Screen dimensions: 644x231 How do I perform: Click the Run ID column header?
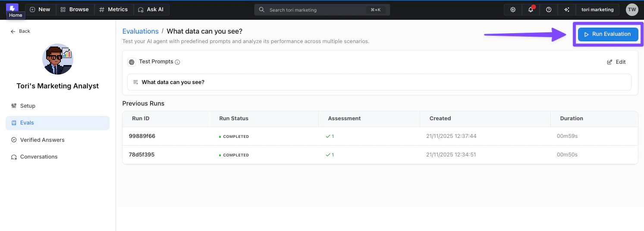pos(141,119)
